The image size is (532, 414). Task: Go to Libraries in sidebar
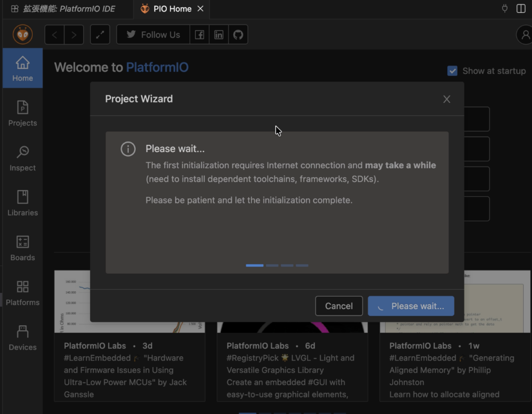(22, 203)
